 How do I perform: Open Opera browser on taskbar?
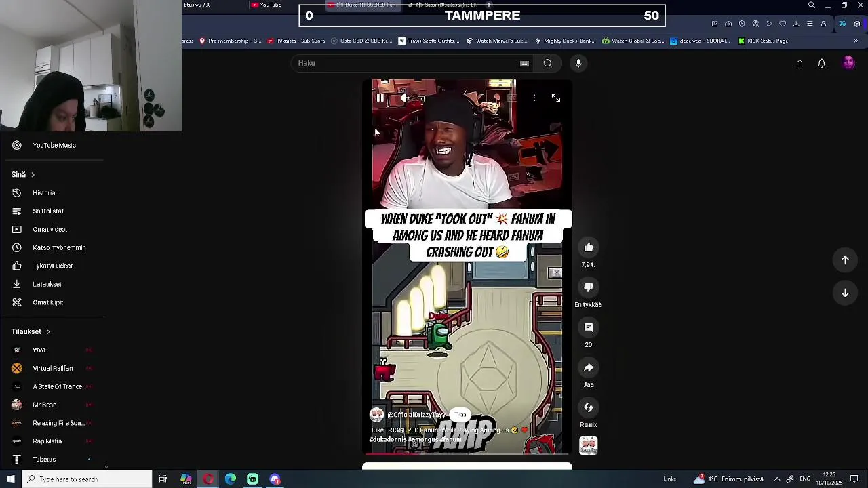coord(208,479)
